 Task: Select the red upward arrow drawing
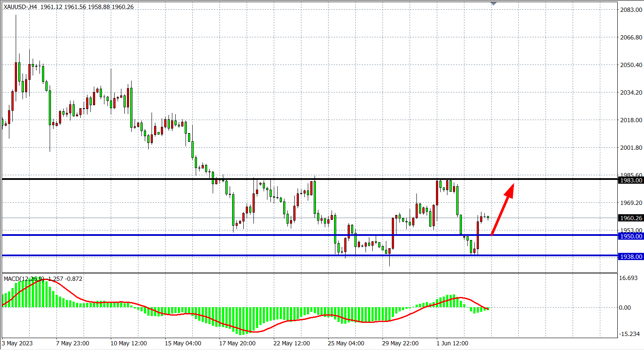(x=503, y=209)
